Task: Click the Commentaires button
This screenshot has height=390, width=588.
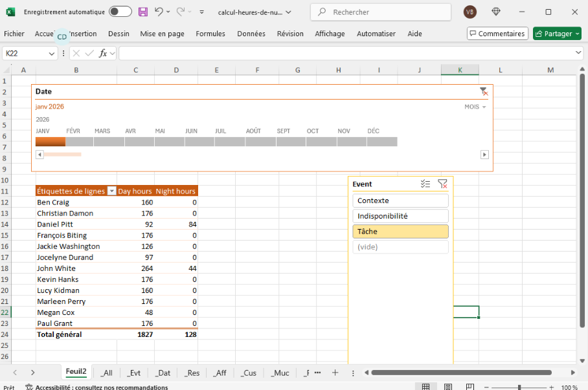Action: (x=497, y=34)
